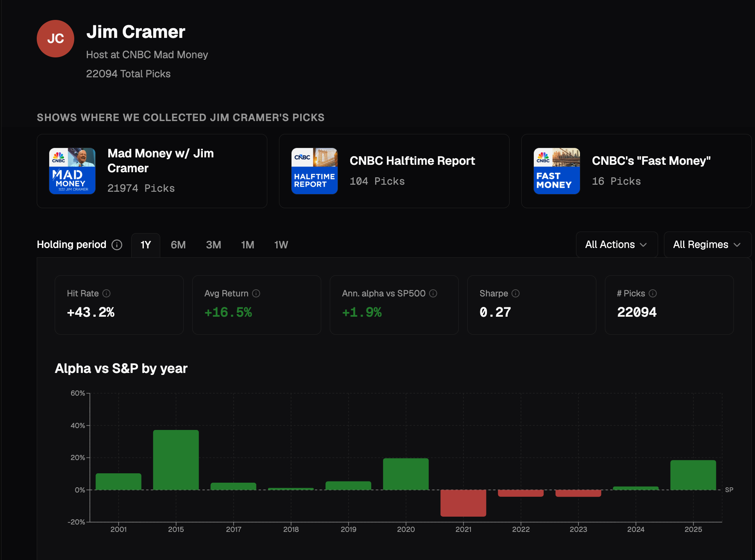
Task: Click the red 2022 alpha bar
Action: tap(521, 493)
